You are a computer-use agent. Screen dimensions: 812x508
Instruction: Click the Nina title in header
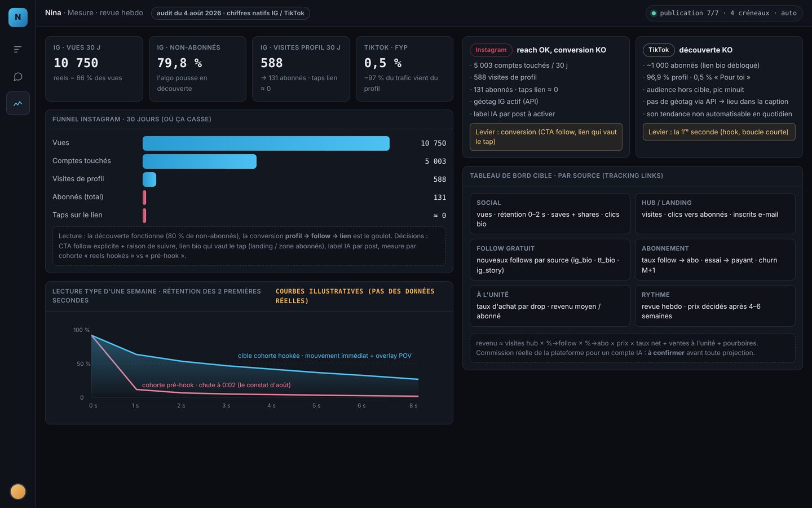click(x=53, y=13)
